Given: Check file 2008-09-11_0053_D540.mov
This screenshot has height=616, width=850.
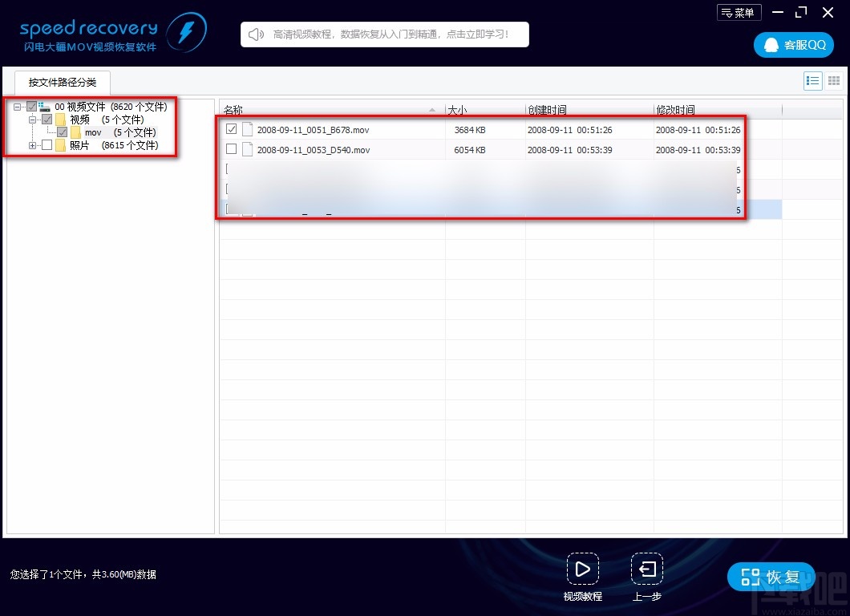Looking at the screenshot, I should [x=232, y=148].
